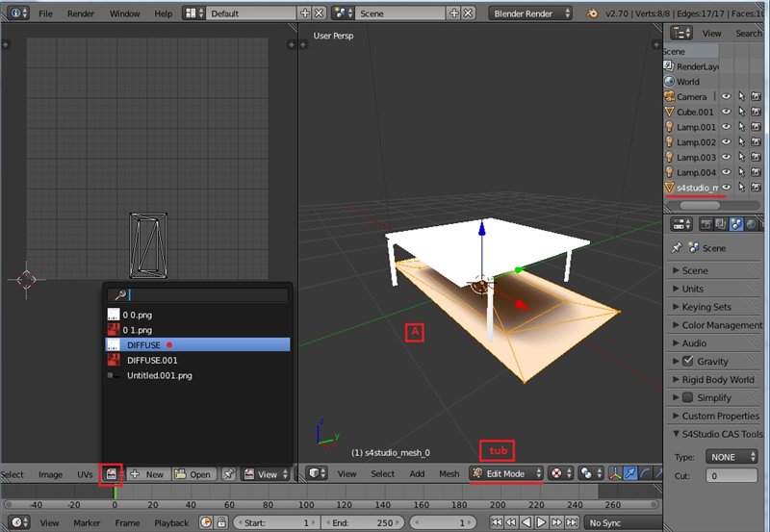
Task: Select the Scene properties tab icon
Action: point(736,224)
